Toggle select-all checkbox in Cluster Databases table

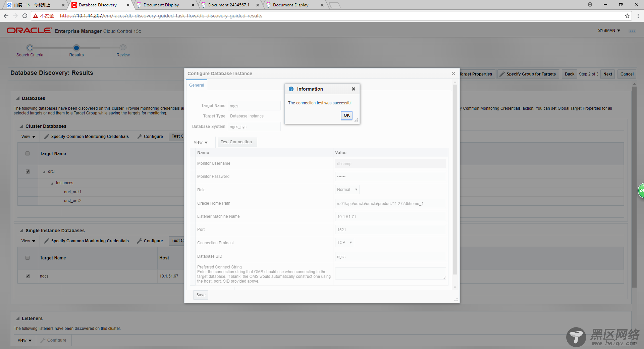pos(28,153)
